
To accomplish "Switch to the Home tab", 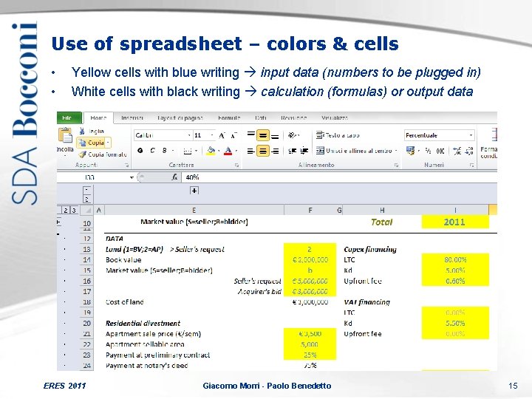I will tap(98, 117).
